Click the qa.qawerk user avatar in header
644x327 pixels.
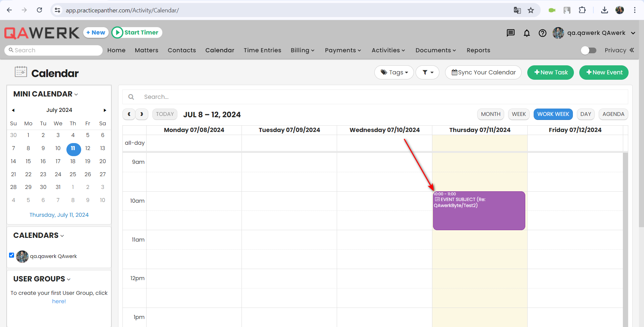pyautogui.click(x=558, y=33)
